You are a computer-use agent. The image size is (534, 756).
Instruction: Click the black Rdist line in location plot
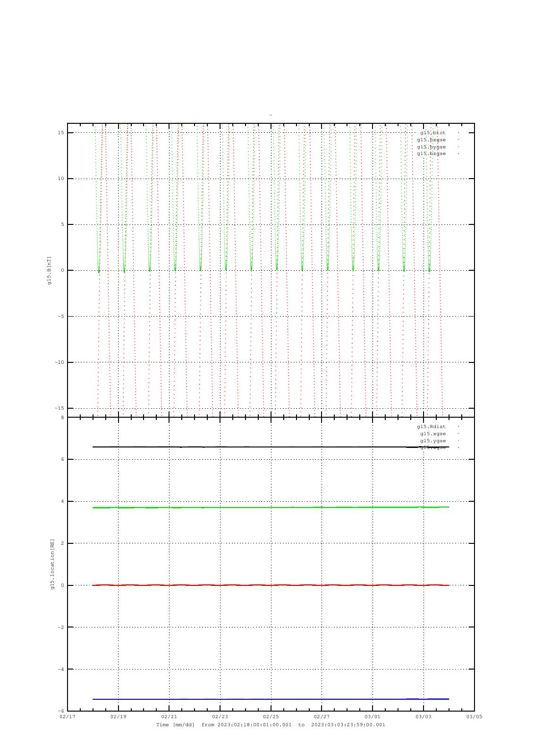(271, 447)
